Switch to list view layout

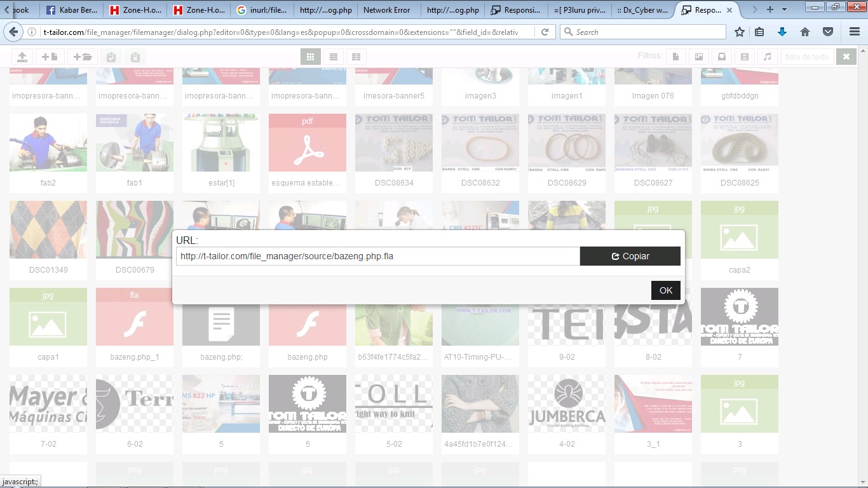click(334, 57)
